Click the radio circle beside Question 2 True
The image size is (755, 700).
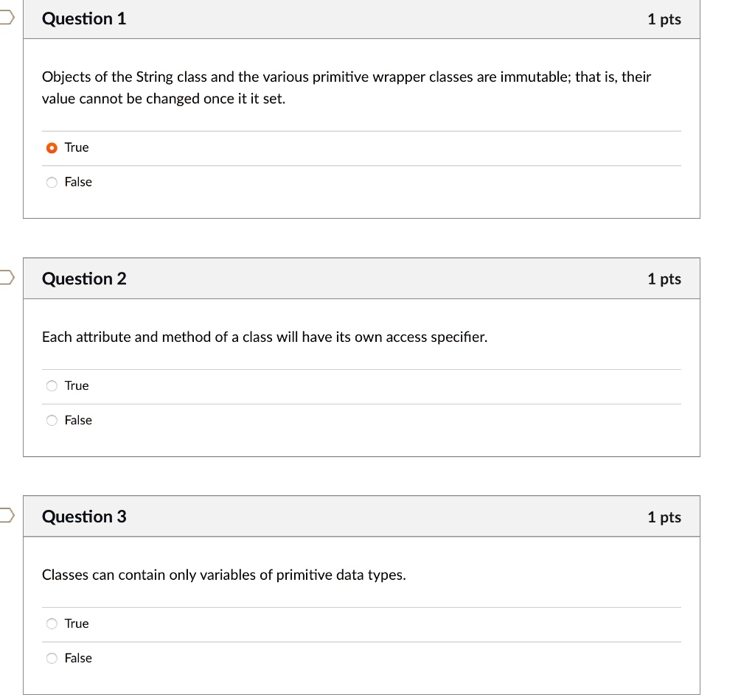pos(52,385)
